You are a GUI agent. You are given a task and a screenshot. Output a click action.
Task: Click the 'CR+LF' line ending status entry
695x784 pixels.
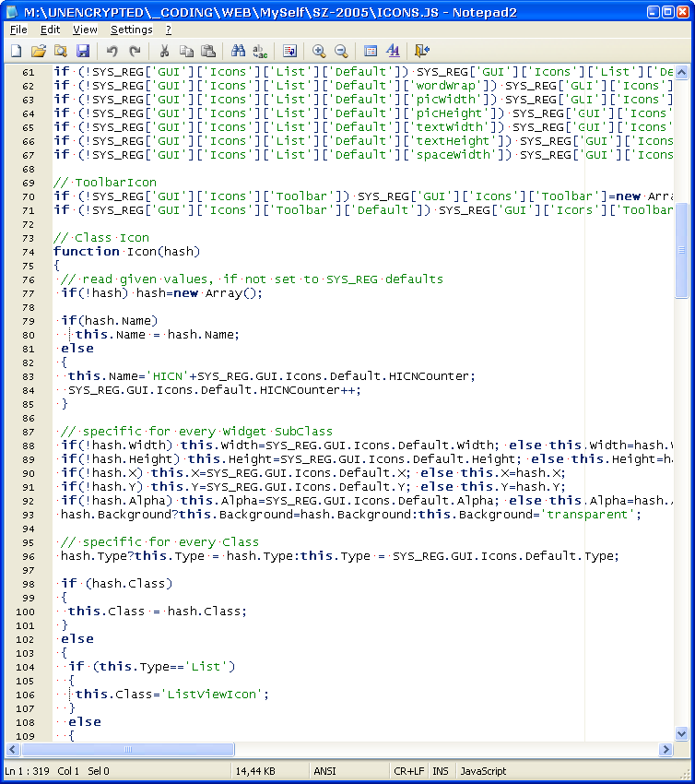point(408,771)
